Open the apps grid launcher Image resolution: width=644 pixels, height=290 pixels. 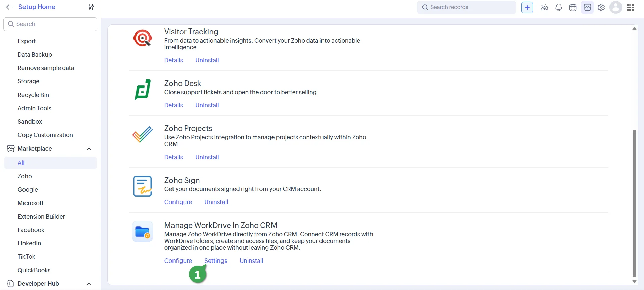[x=630, y=7]
